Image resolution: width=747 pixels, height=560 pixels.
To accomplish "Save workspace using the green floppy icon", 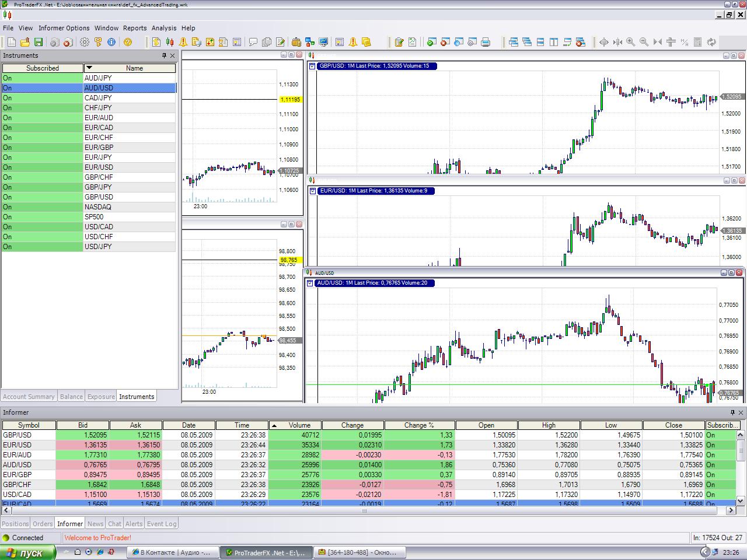I will click(39, 42).
